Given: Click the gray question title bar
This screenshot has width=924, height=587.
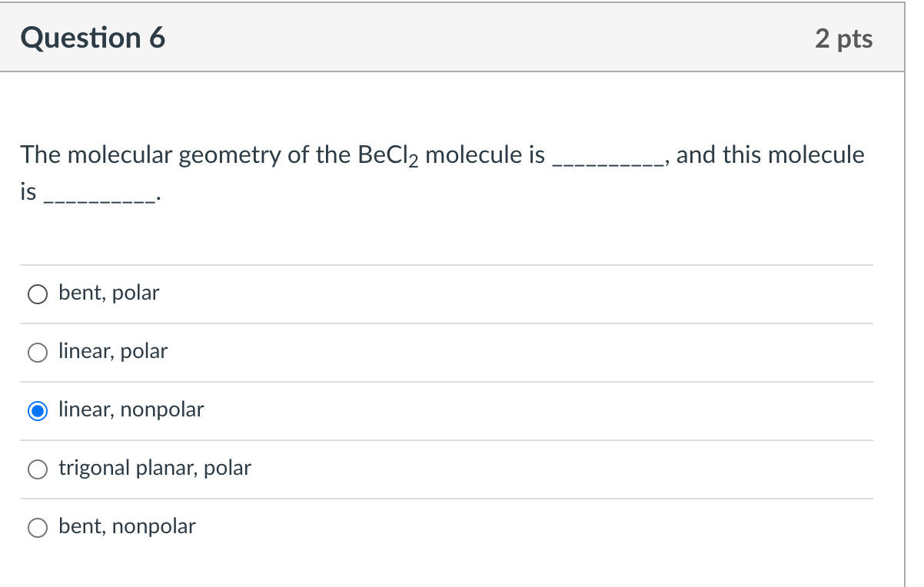Looking at the screenshot, I should click(461, 37).
